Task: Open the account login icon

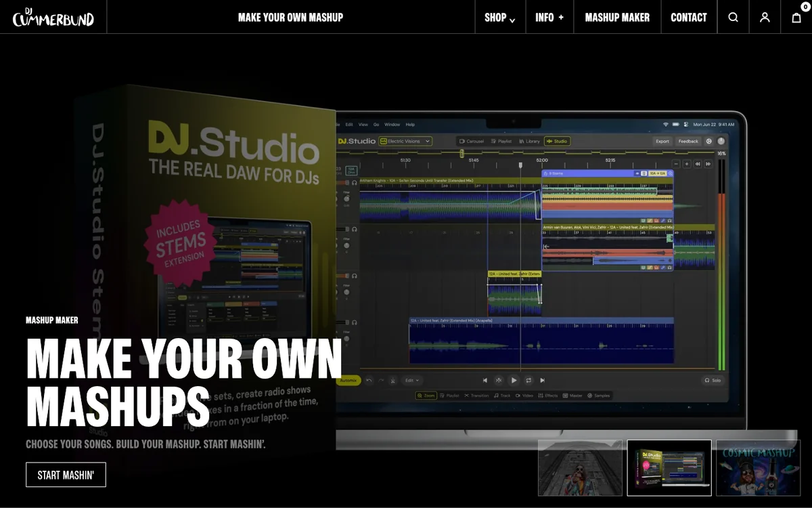Action: (x=765, y=18)
